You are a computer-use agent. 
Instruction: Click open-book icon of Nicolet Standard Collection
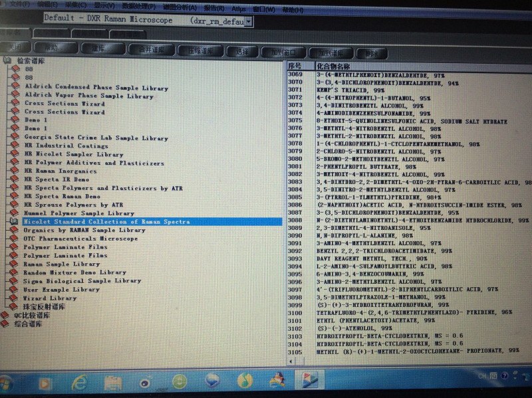click(x=13, y=221)
